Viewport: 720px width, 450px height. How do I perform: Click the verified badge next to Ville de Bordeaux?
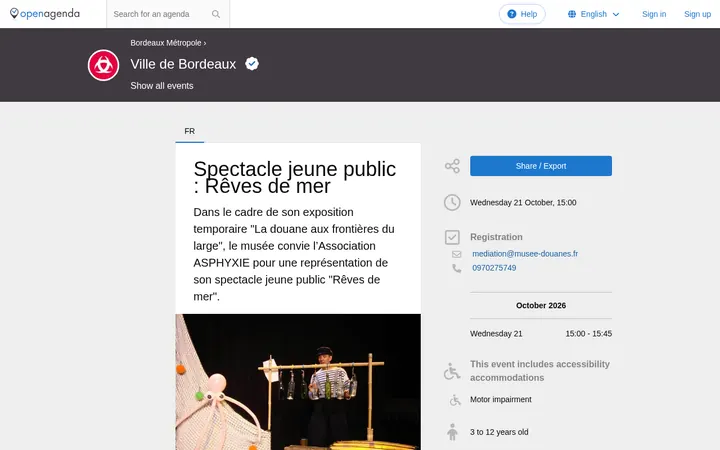pos(252,63)
